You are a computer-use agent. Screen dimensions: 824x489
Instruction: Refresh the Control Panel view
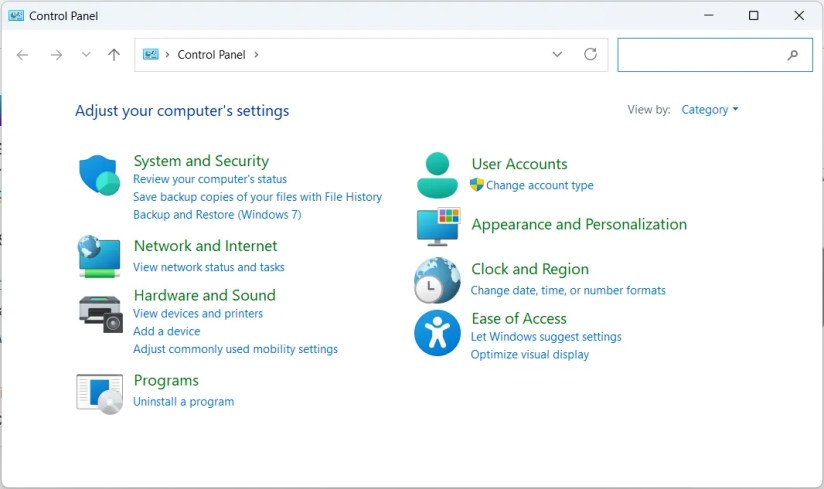[x=591, y=54]
